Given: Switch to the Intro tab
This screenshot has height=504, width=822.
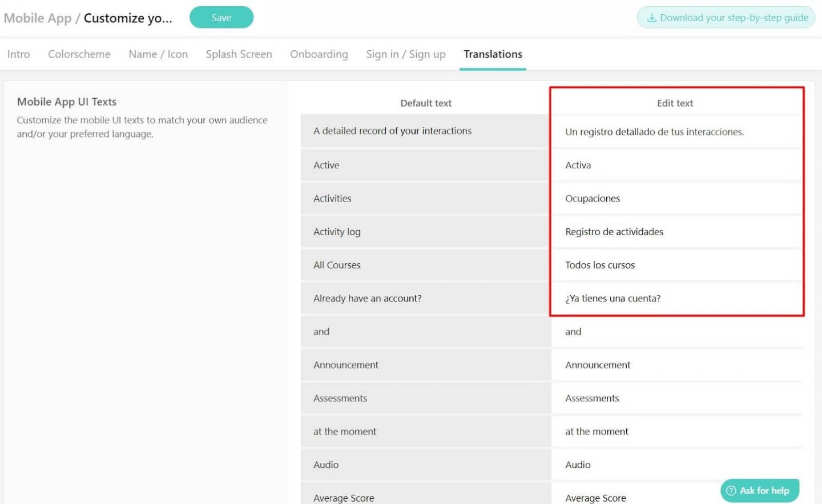Looking at the screenshot, I should 19,54.
